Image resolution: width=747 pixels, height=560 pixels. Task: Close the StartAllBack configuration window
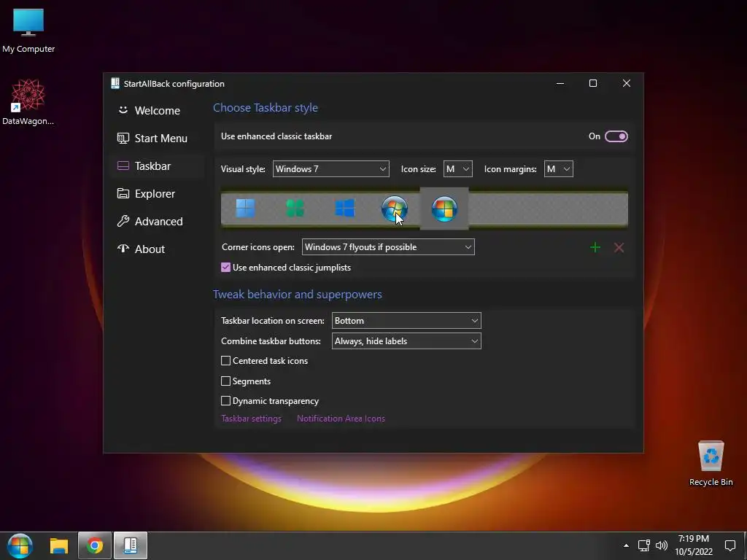point(627,83)
